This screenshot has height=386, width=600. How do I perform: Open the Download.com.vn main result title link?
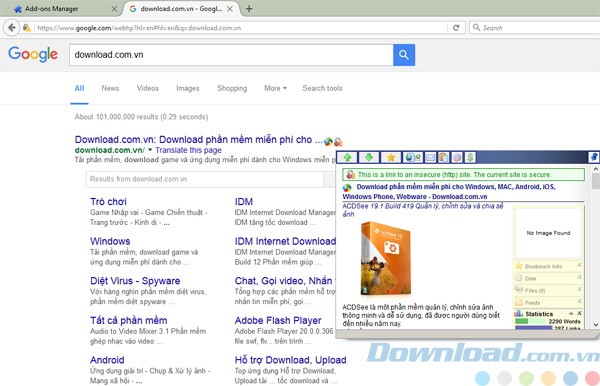point(199,140)
